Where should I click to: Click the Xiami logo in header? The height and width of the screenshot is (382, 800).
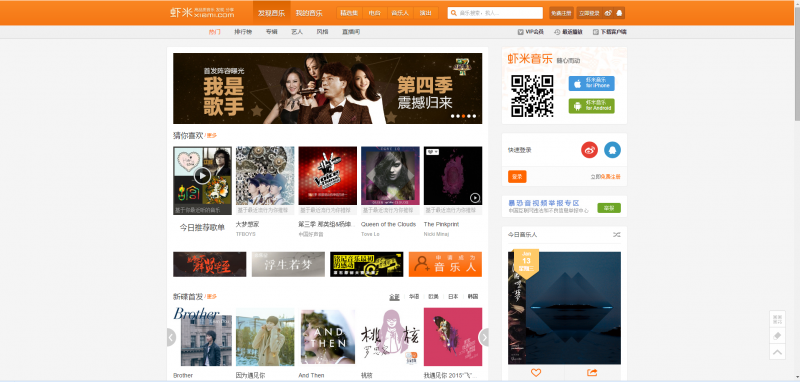coord(203,13)
